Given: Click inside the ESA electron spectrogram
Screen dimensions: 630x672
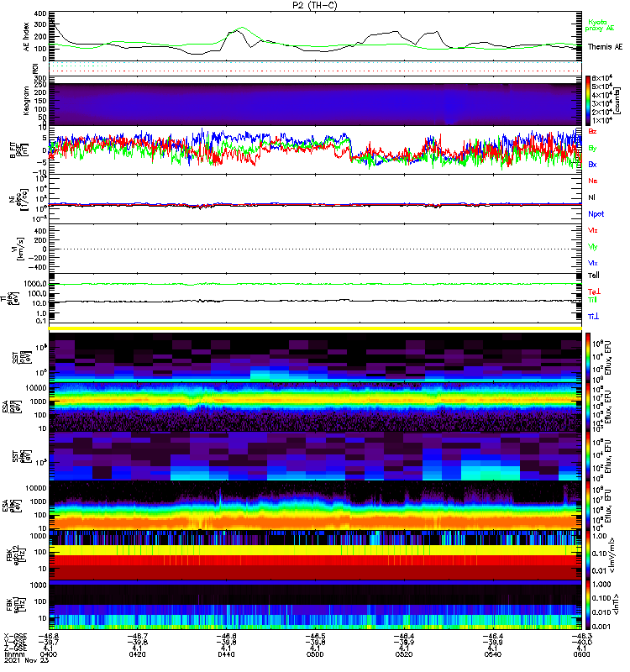Looking at the screenshot, I should [315, 506].
